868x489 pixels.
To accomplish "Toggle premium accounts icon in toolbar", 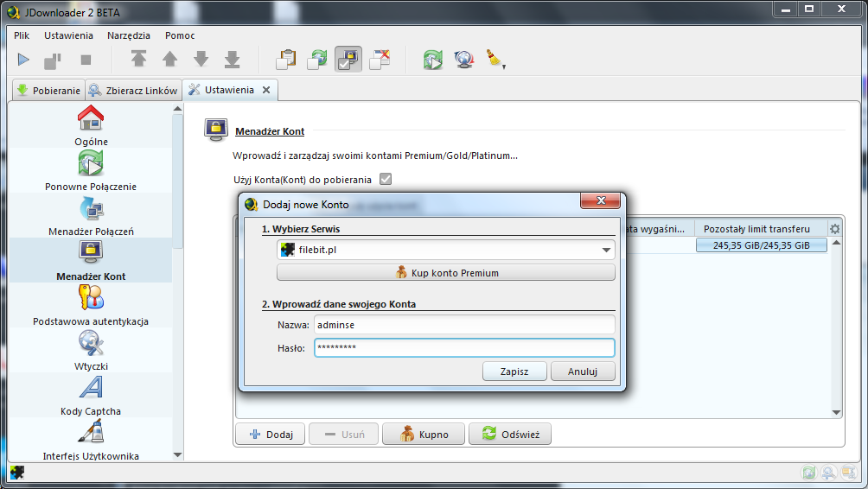I will 348,60.
